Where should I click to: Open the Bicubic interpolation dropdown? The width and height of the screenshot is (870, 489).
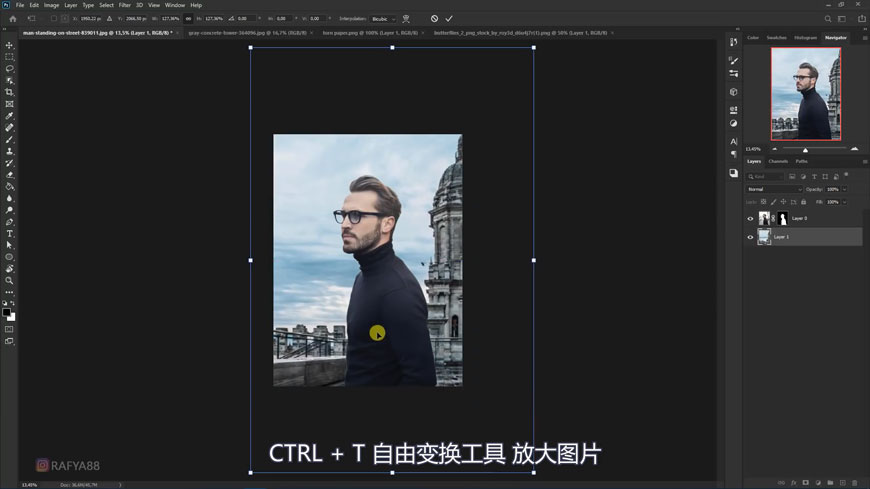click(x=384, y=19)
